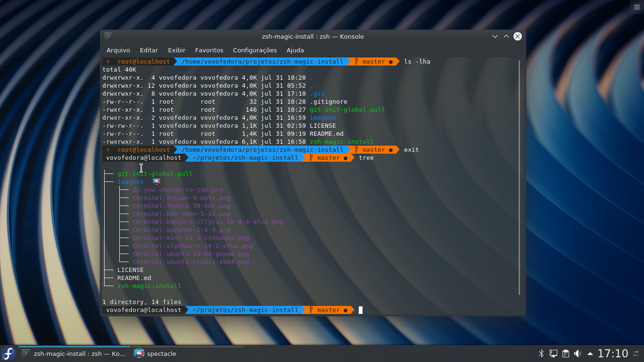Open the Favoritos menu
This screenshot has width=644, height=362.
209,50
